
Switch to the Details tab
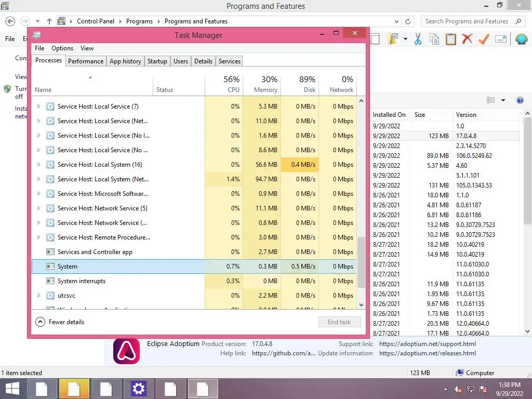click(203, 61)
